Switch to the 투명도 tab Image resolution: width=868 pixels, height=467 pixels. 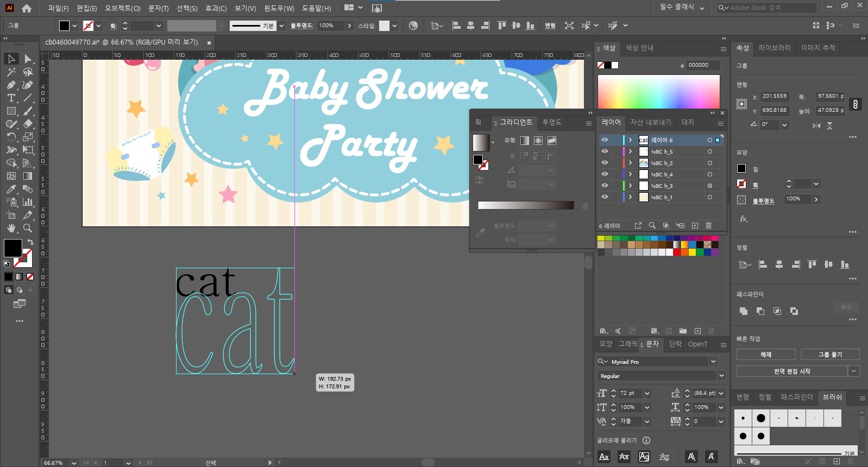click(x=552, y=123)
